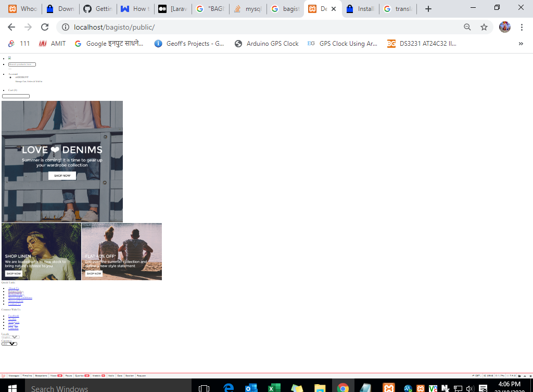Click the Laravel debugbar logo icon
Screen dimensions: 533x392
click(x=4, y=376)
